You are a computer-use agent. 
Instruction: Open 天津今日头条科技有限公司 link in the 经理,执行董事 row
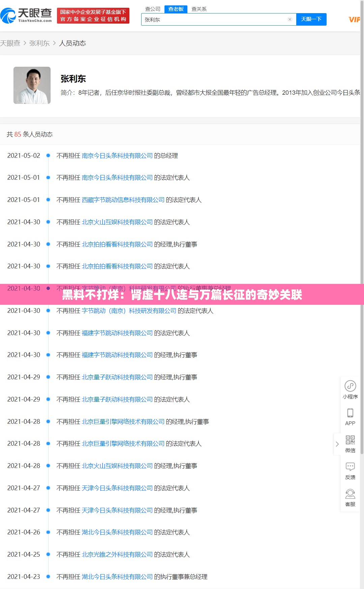click(x=117, y=510)
